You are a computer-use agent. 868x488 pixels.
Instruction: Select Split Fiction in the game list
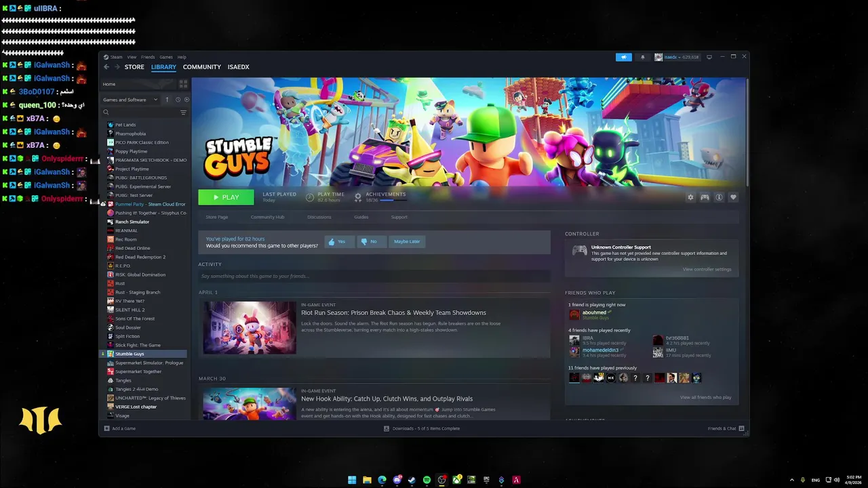click(x=127, y=336)
